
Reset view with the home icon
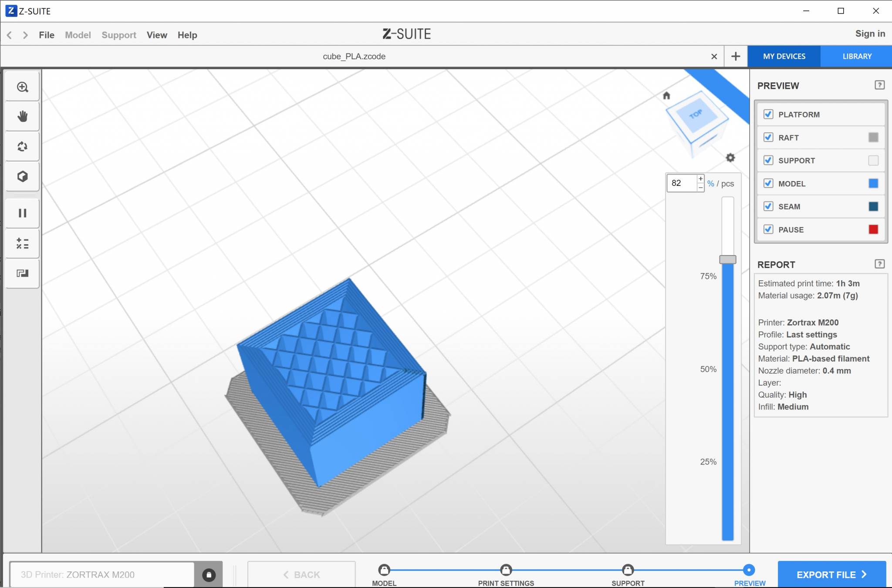[666, 95]
